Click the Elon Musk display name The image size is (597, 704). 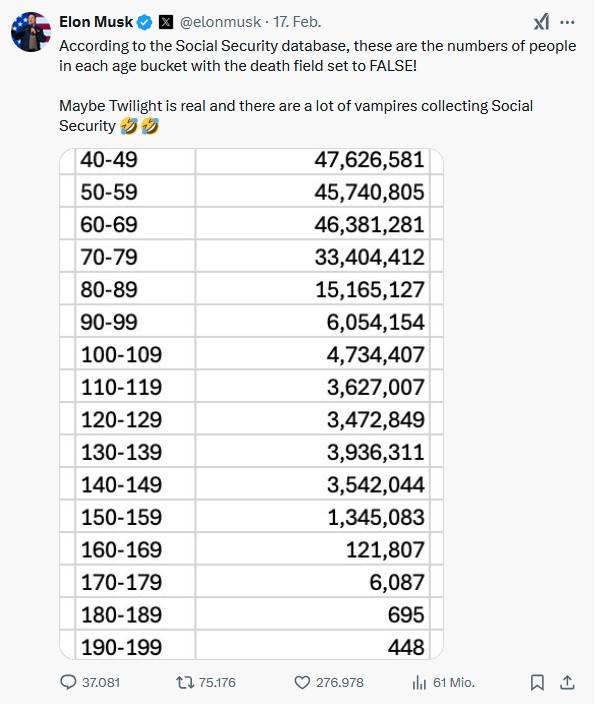[96, 22]
